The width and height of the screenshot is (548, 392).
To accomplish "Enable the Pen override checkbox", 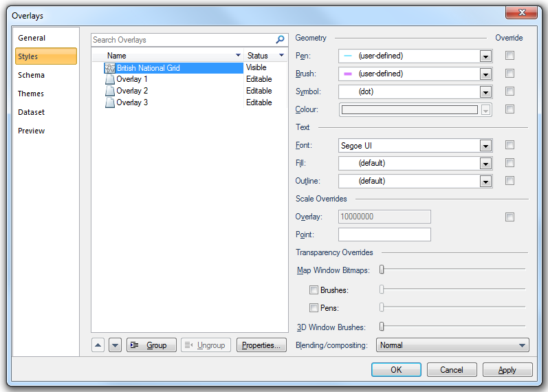I will (x=509, y=55).
